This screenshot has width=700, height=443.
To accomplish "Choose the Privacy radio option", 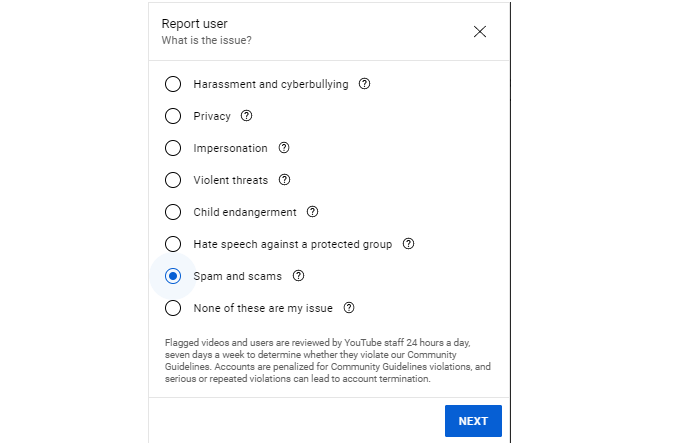I will pyautogui.click(x=173, y=116).
